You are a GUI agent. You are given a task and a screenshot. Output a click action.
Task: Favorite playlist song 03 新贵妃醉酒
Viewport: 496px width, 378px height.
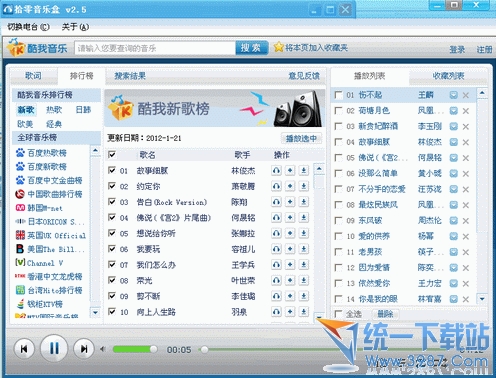[x=454, y=126]
